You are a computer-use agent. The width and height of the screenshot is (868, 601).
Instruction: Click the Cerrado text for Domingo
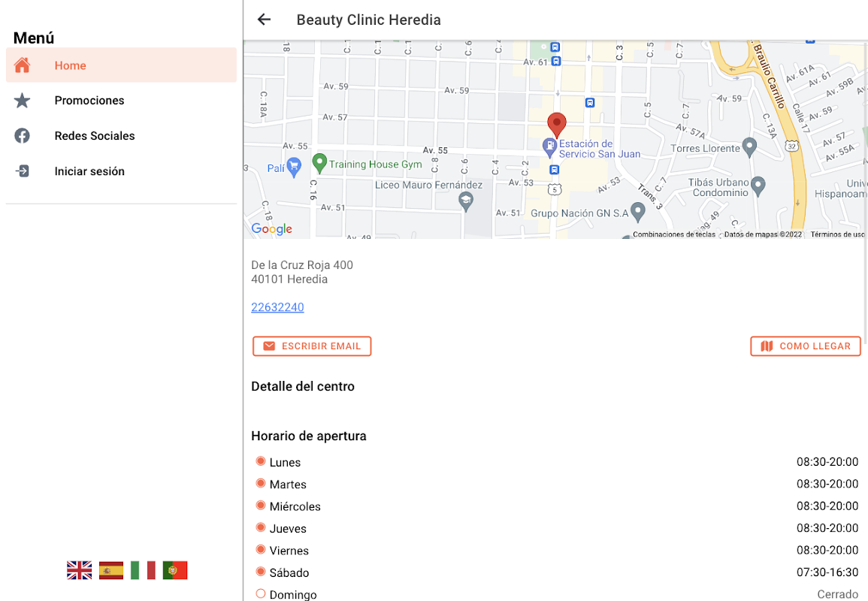pos(837,594)
